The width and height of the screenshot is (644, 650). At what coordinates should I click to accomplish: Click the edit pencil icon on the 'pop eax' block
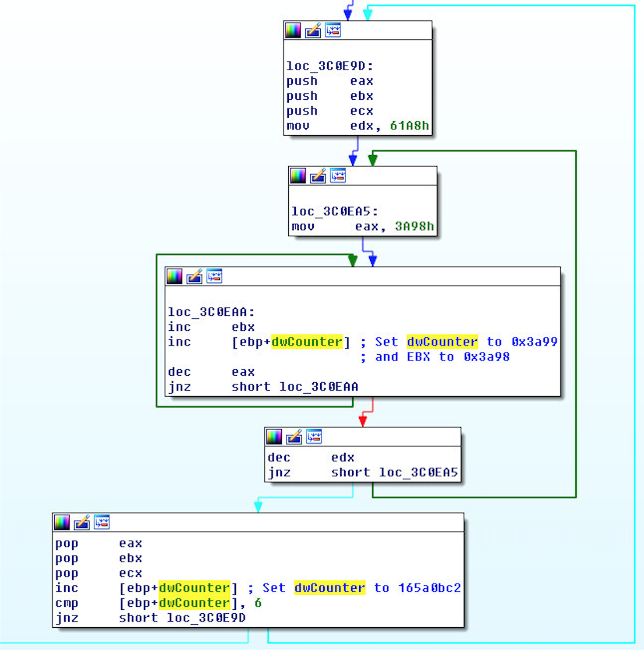coord(82,522)
